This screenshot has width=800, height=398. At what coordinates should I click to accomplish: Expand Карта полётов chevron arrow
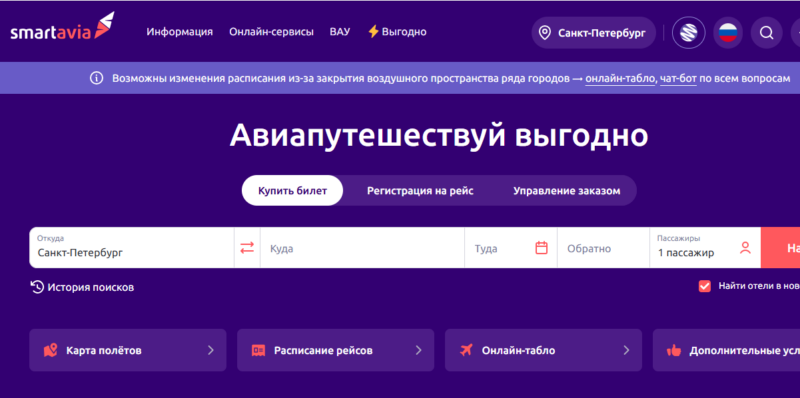[211, 350]
